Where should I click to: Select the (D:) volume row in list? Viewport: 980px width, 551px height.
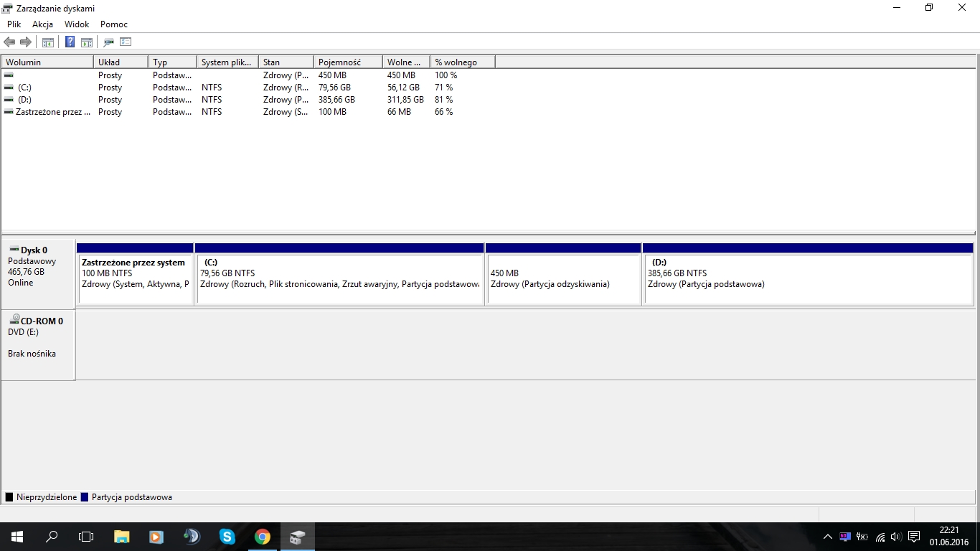coord(24,100)
